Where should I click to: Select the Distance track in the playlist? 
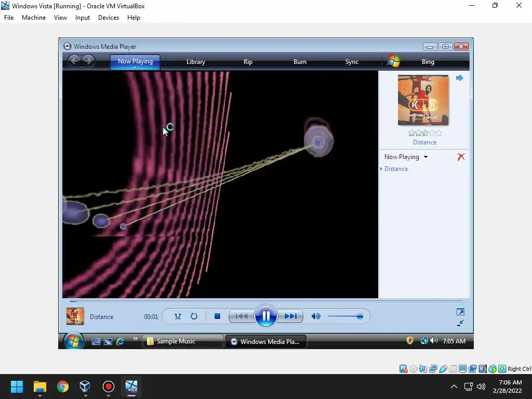pos(396,169)
